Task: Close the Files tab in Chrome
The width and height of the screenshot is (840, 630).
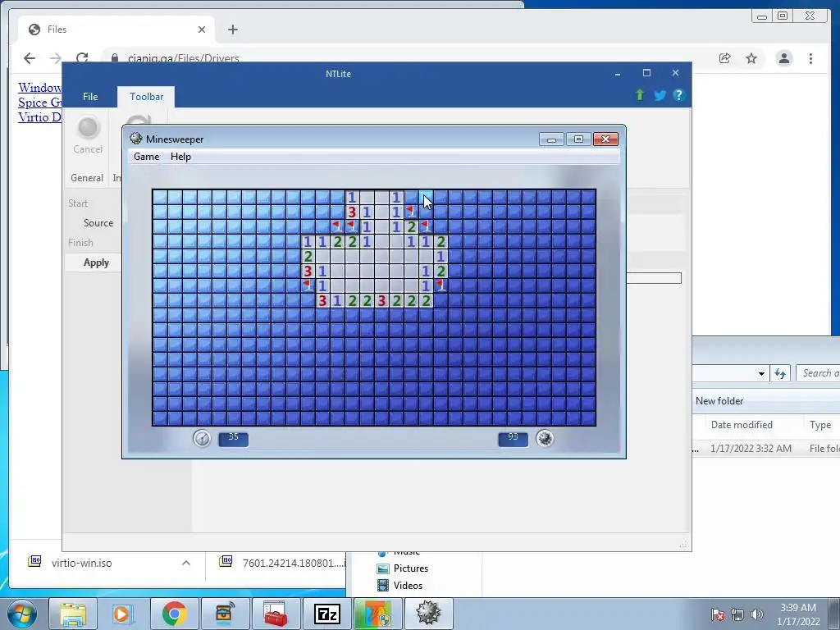Action: click(202, 30)
